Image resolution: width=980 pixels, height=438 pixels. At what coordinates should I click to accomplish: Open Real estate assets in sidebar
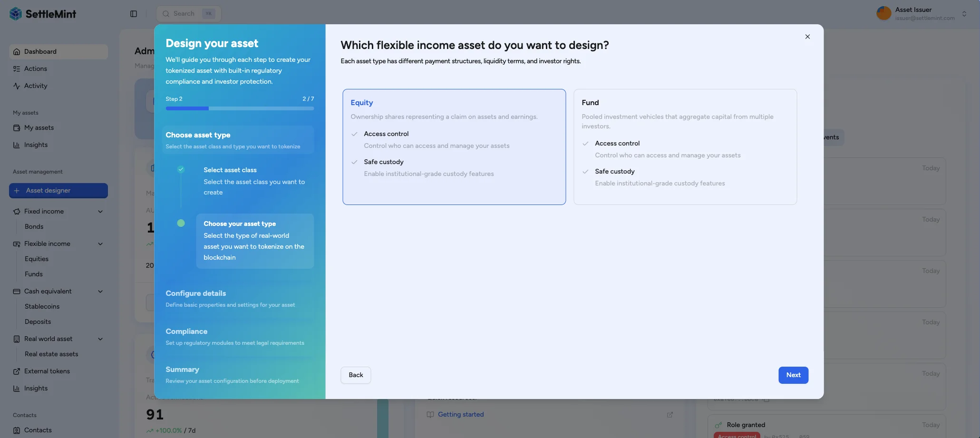click(x=51, y=354)
